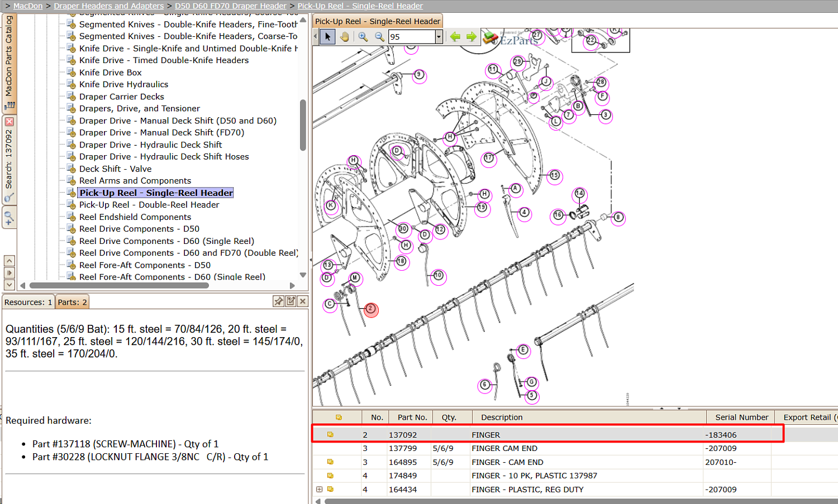Open note icon on part 174849 row
This screenshot has width=838, height=504.
pos(330,476)
